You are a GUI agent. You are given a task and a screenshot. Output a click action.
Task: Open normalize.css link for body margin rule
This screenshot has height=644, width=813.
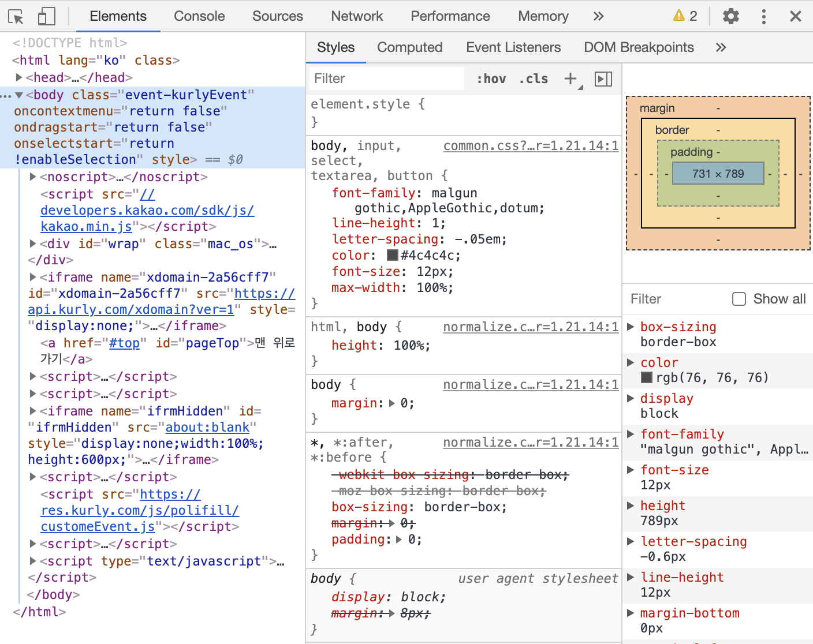click(531, 385)
